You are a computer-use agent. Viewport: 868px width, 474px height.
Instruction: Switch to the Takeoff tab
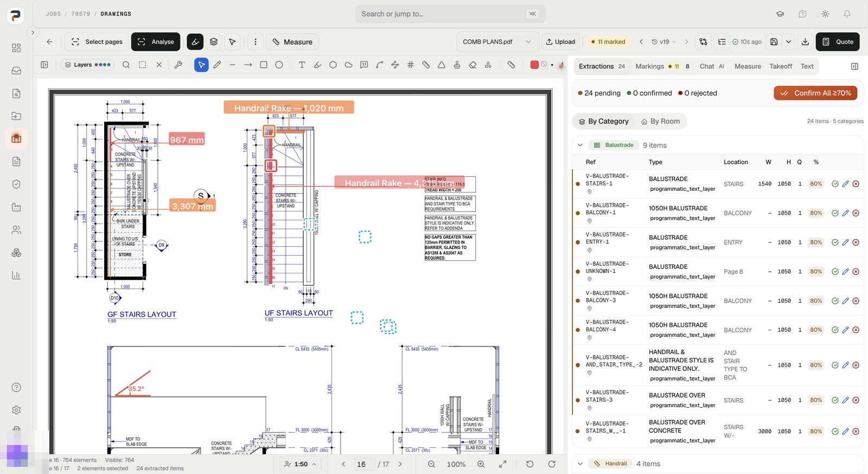(781, 66)
